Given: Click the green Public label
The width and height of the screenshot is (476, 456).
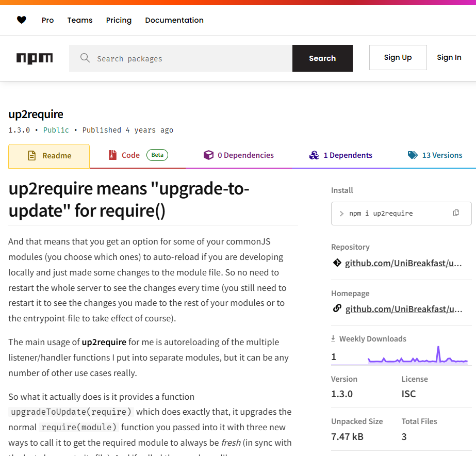Looking at the screenshot, I should tap(56, 130).
